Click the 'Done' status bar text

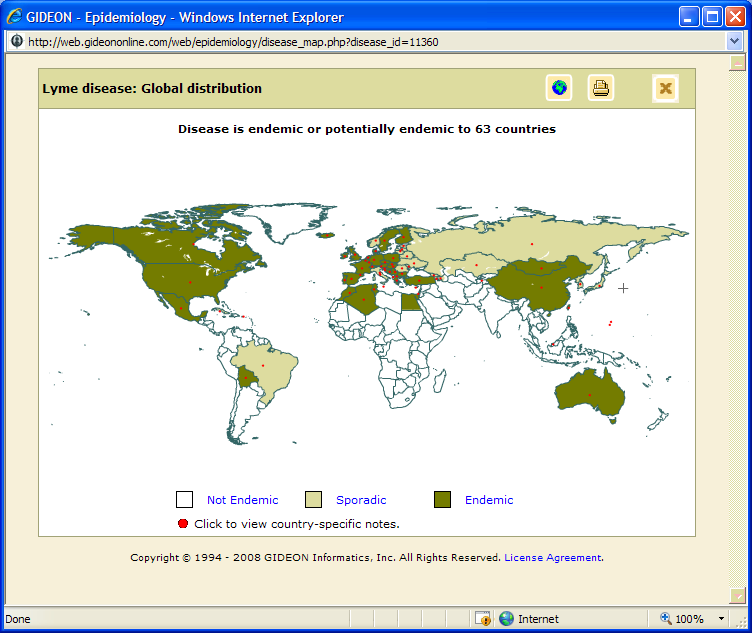[x=18, y=619]
